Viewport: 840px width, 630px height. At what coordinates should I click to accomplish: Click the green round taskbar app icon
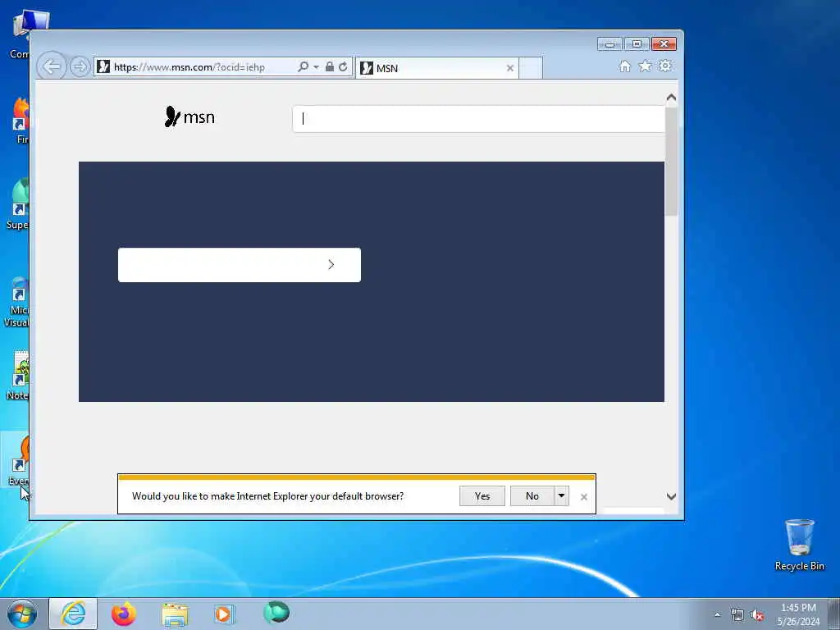(x=276, y=612)
